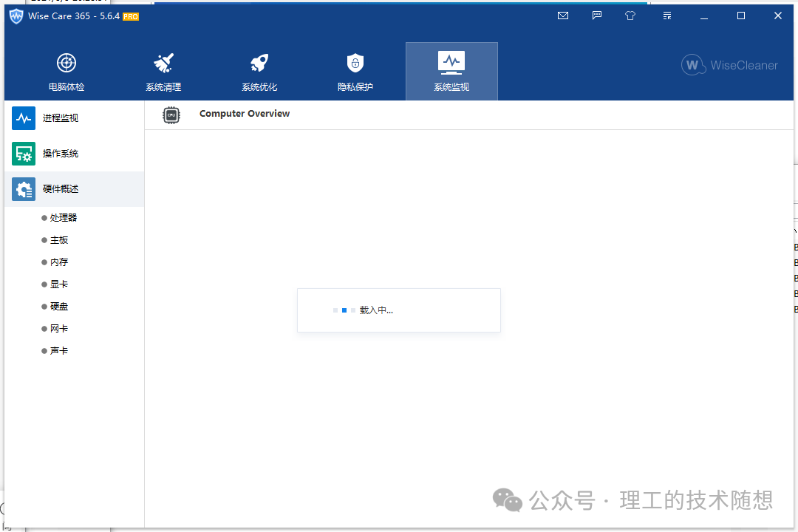798x532 pixels.
Task: Click 声卡 in hardware list
Action: (x=59, y=351)
